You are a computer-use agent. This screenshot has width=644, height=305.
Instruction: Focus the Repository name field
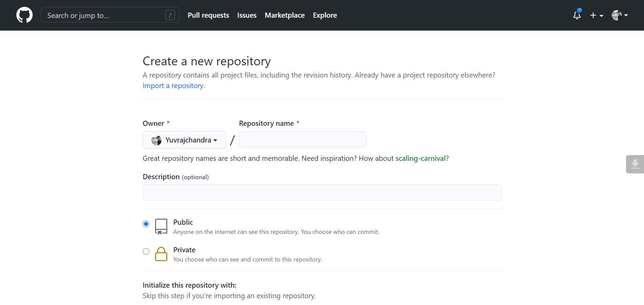(x=302, y=139)
